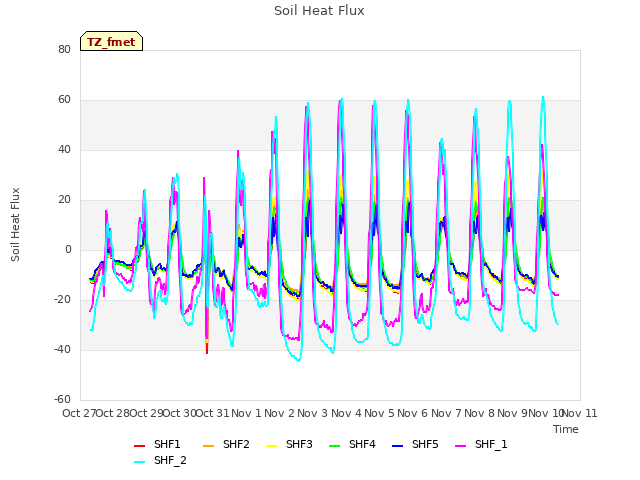Toggle the SHF5 legend entry
Image resolution: width=640 pixels, height=480 pixels.
pyautogui.click(x=415, y=444)
